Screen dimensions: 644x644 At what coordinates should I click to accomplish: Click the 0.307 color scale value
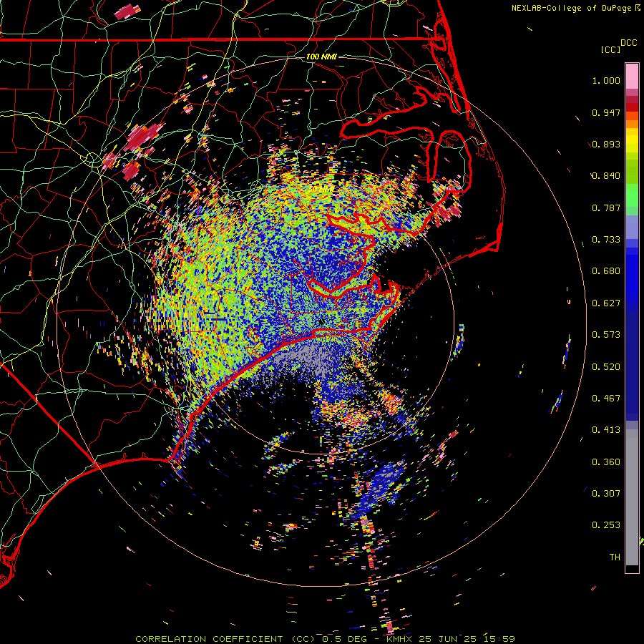[x=606, y=494]
